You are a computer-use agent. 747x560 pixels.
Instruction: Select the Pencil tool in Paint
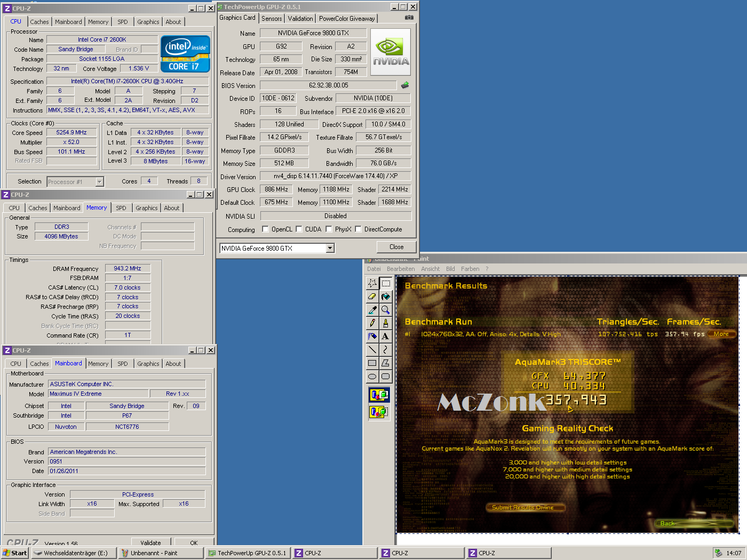372,323
